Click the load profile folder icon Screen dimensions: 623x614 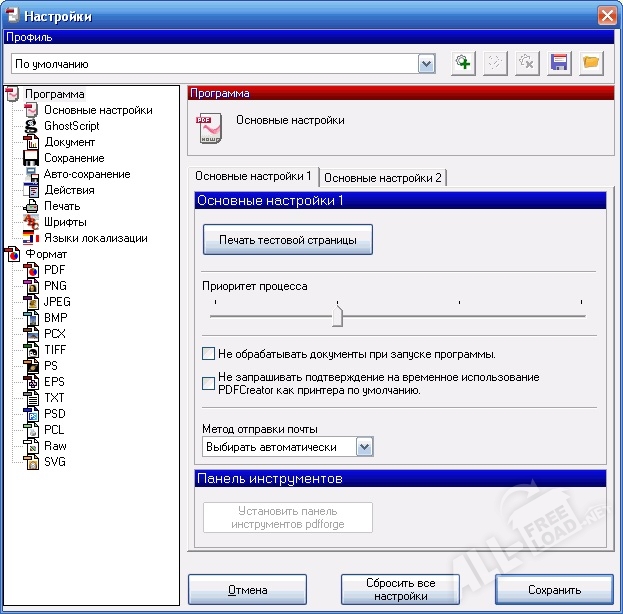[x=591, y=63]
